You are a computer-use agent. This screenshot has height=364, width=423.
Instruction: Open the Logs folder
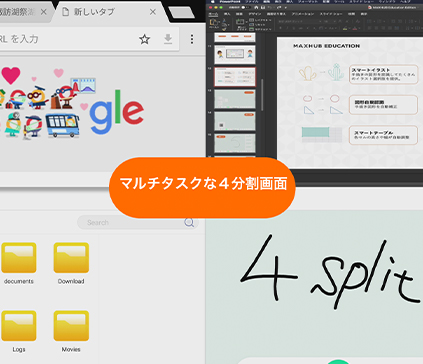pos(19,331)
